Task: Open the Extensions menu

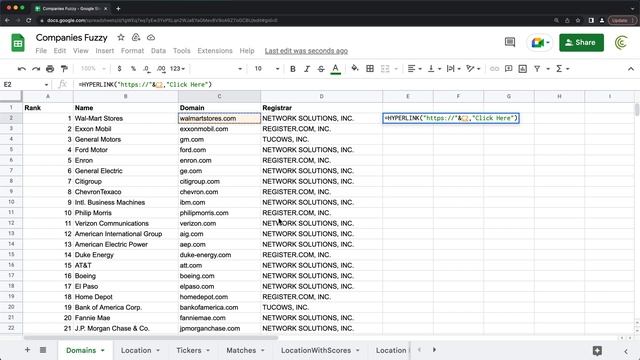Action: tap(215, 51)
